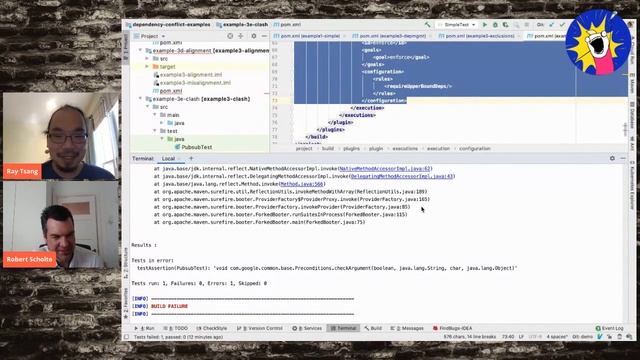Click Ray Tsang's video thumbnail

pos(61,136)
